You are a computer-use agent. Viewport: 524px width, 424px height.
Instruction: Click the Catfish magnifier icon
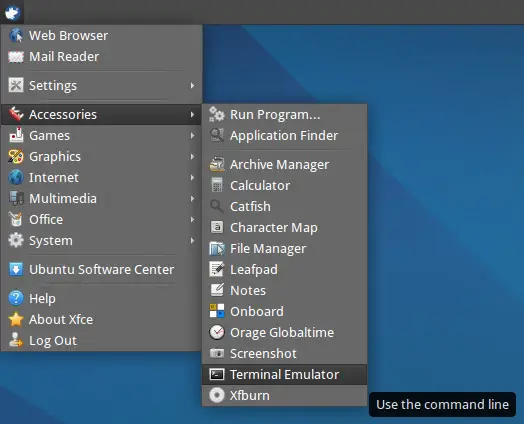[217, 206]
